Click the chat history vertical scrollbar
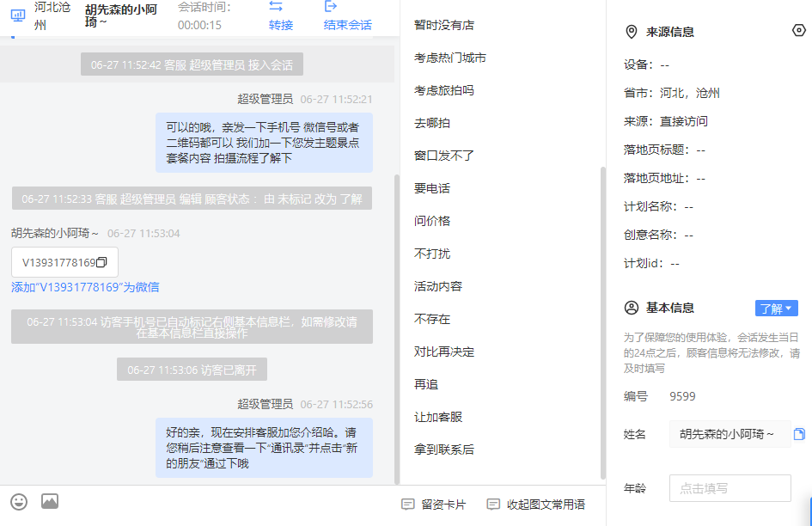The height and width of the screenshot is (526, 812). (x=397, y=329)
